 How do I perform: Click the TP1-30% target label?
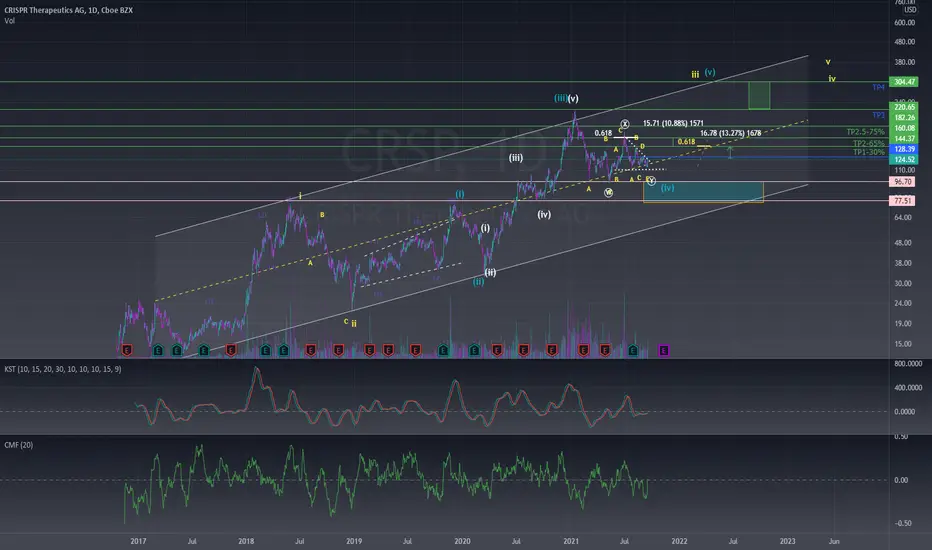click(x=868, y=152)
